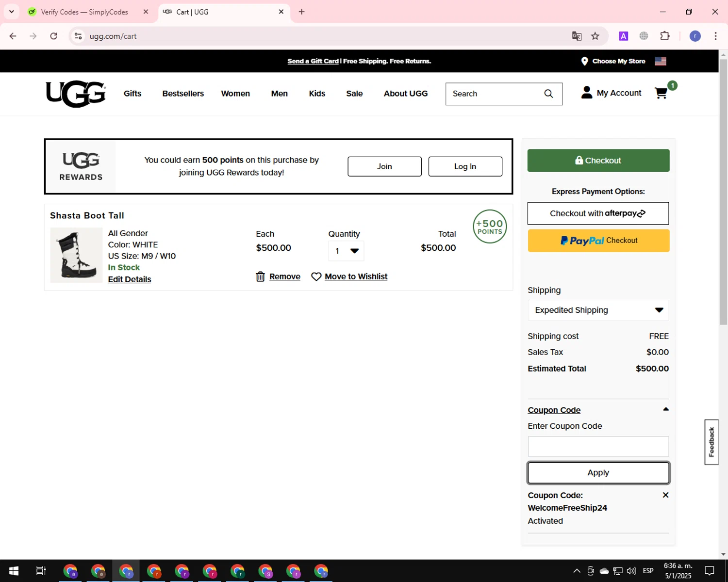Click the +500 points badge
This screenshot has height=582, width=728.
point(490,226)
